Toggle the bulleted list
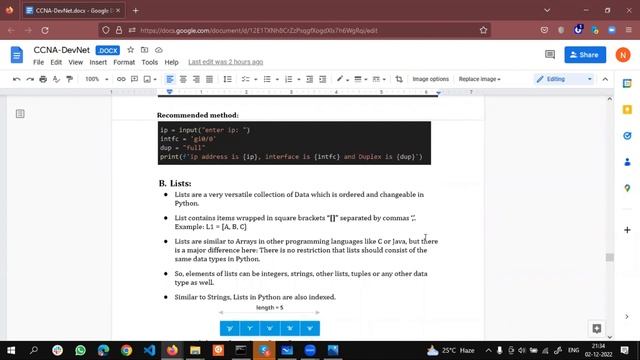The image size is (640, 360). [267, 79]
